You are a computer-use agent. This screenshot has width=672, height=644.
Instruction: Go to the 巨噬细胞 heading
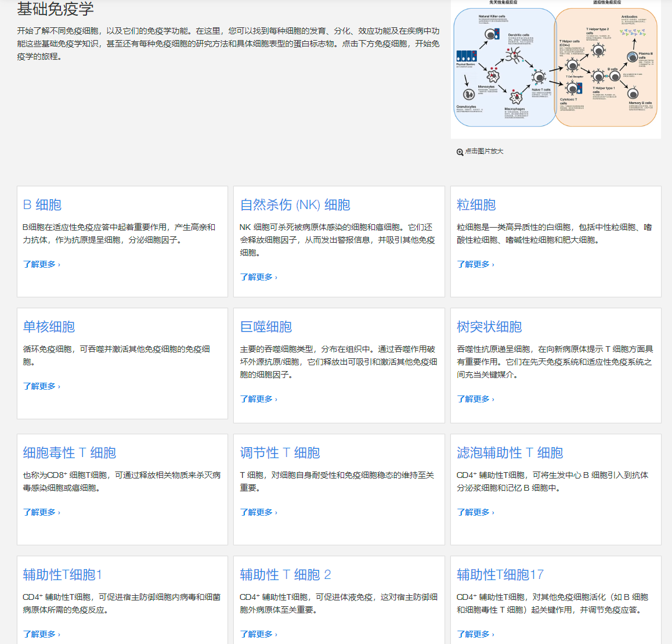click(266, 327)
